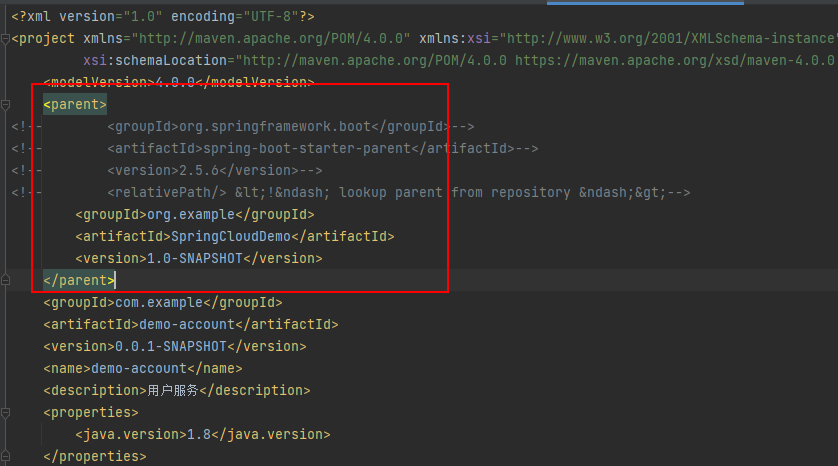Collapse the project tag fold marker
This screenshot has width=838, height=466.
tap(5, 38)
